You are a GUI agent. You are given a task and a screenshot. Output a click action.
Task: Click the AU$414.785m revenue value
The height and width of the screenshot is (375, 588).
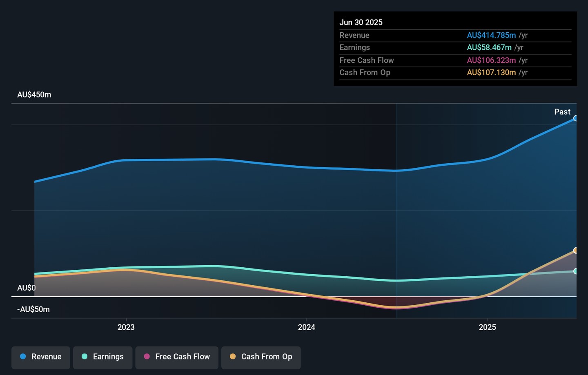pyautogui.click(x=491, y=36)
